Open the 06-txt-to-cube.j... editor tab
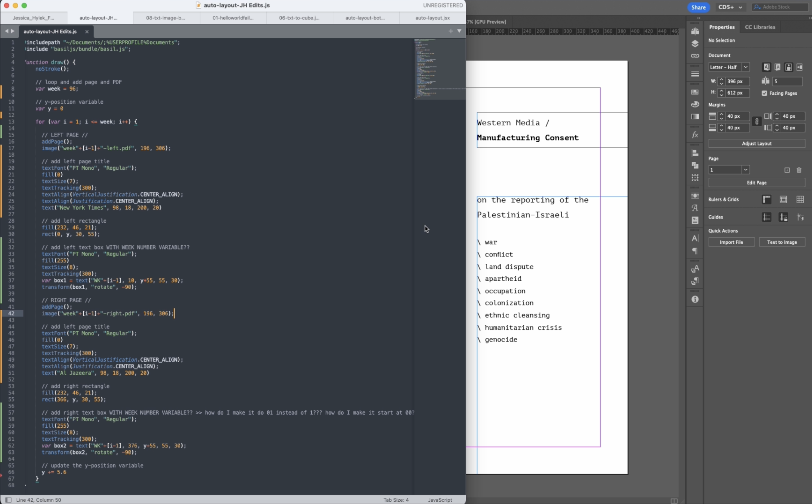This screenshot has height=504, width=812. tap(299, 18)
